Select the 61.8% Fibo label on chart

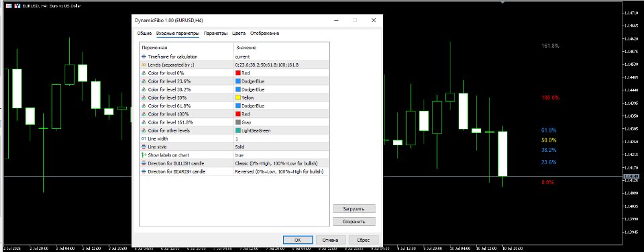(x=549, y=130)
